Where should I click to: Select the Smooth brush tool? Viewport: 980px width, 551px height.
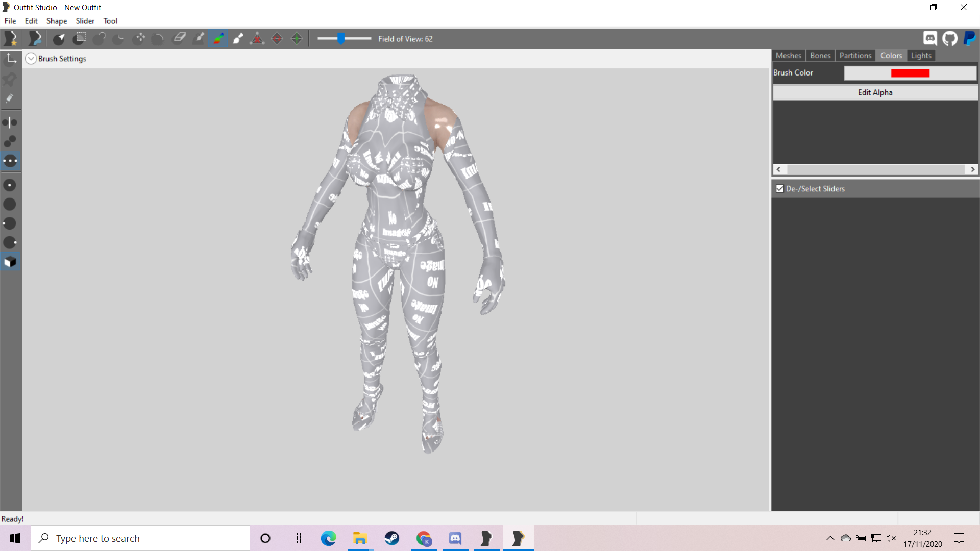click(158, 39)
